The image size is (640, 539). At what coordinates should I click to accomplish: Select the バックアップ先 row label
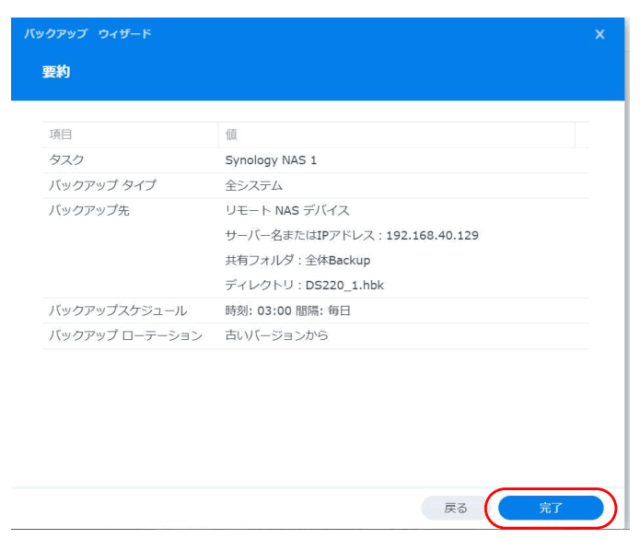coord(90,210)
